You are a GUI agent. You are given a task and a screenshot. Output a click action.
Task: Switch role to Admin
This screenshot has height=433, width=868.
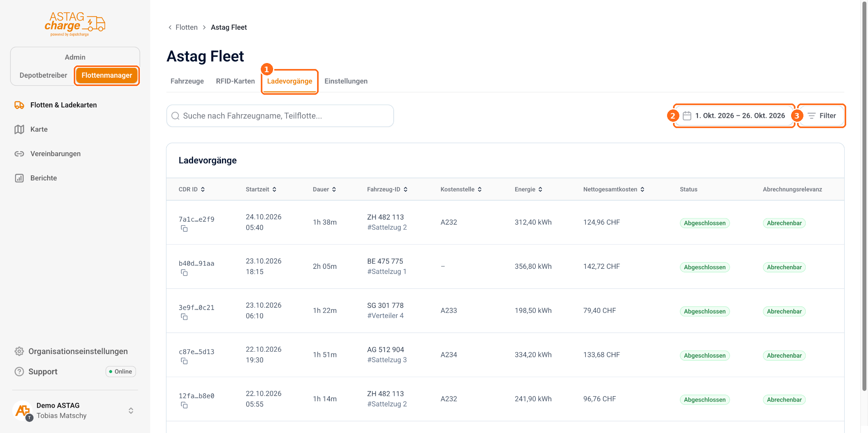[75, 57]
